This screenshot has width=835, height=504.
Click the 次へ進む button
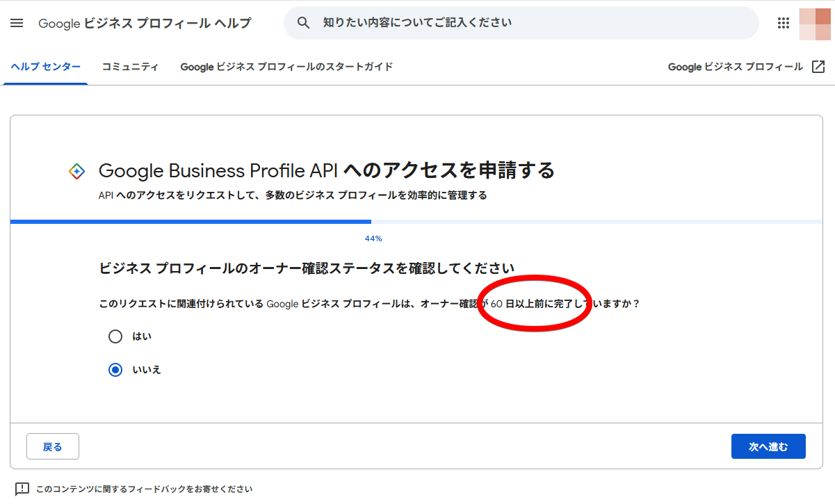768,446
